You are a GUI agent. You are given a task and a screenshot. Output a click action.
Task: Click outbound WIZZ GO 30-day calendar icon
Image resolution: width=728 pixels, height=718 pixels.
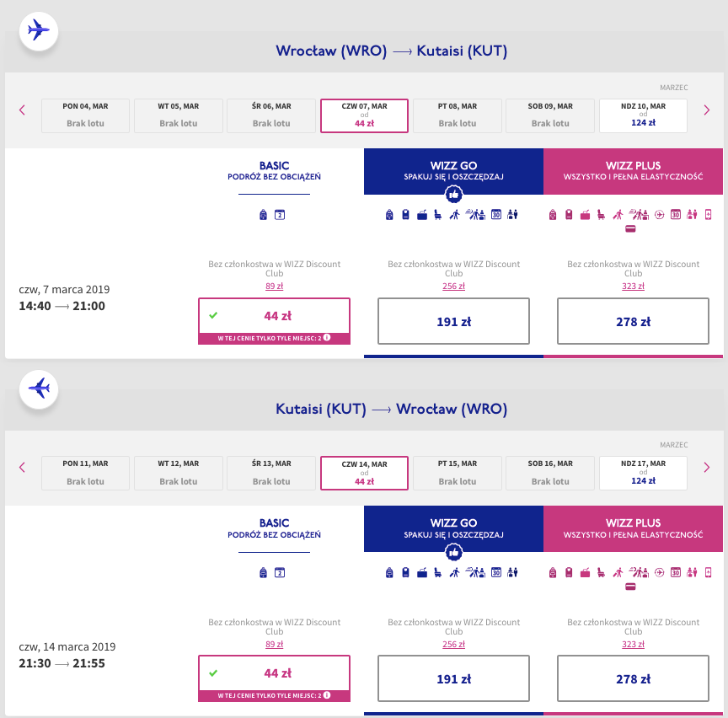click(496, 215)
